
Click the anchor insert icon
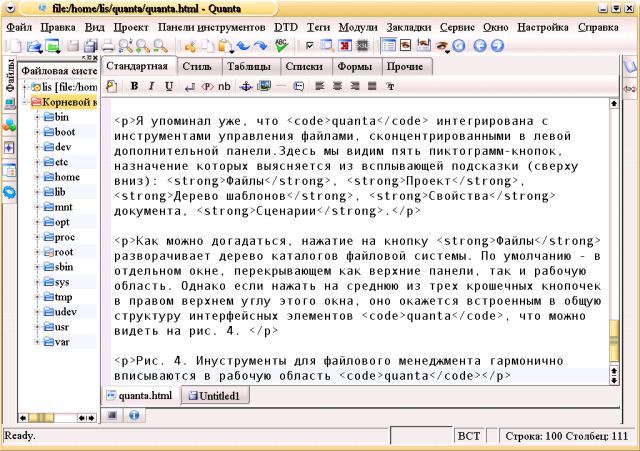(x=246, y=86)
